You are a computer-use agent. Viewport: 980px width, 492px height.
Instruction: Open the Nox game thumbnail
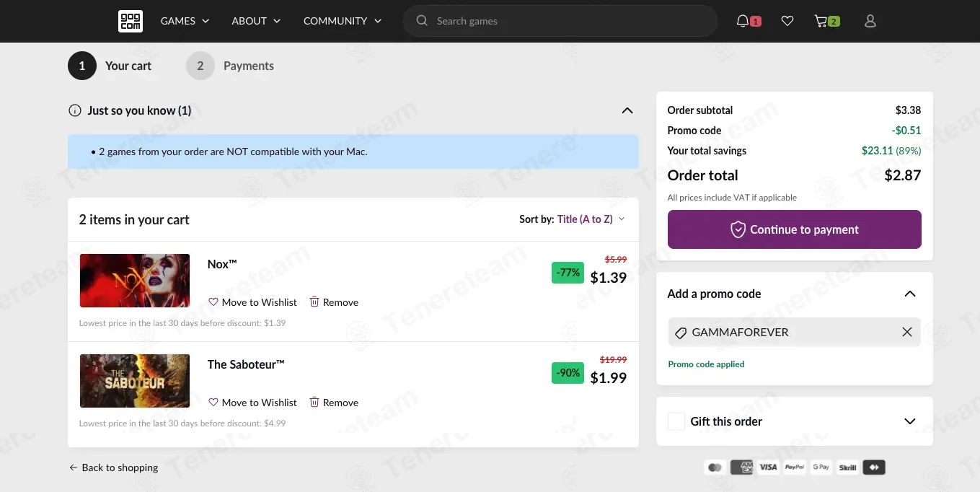[135, 281]
